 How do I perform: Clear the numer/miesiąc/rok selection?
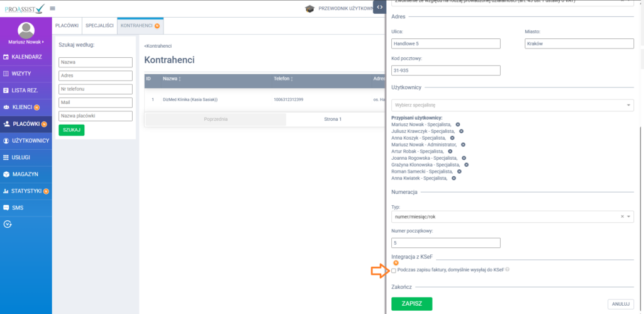pos(621,216)
